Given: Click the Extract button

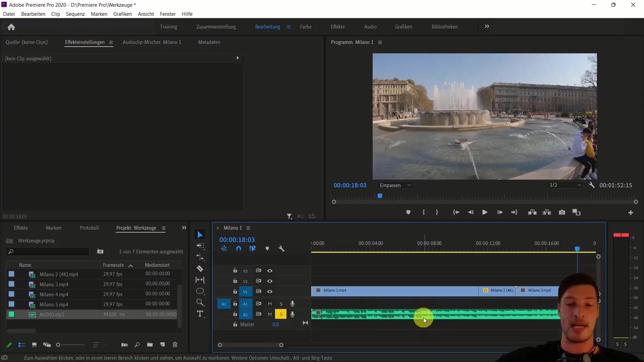Looking at the screenshot, I should pos(547,212).
